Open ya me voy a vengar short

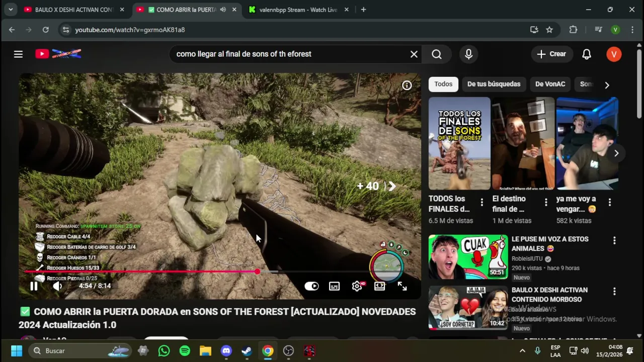(x=587, y=143)
